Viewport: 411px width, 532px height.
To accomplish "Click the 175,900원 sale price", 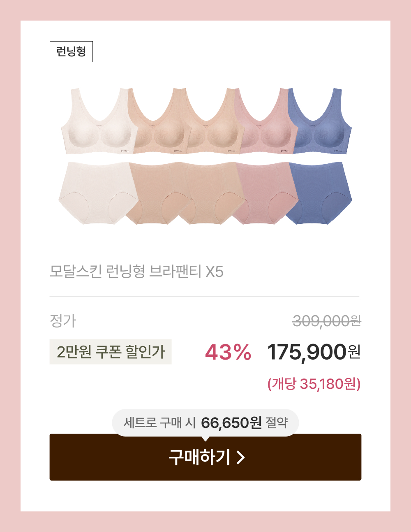I will coord(314,352).
